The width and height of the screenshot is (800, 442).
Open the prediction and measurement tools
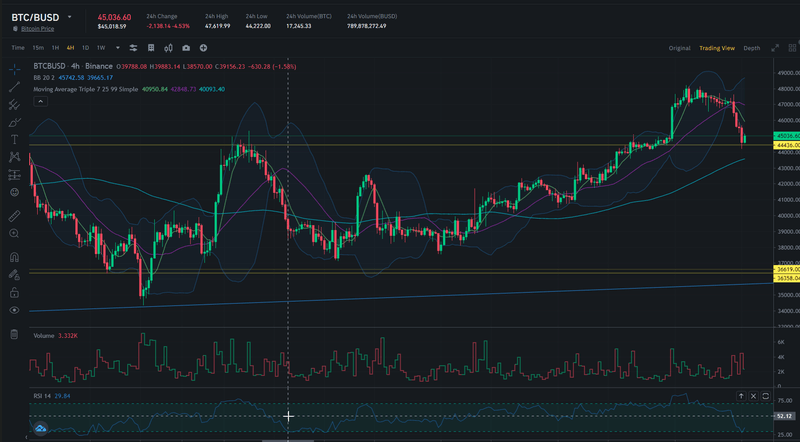click(14, 175)
